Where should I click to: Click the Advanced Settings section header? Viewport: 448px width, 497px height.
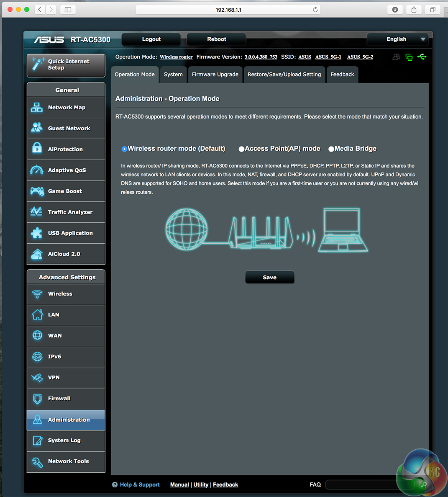pos(66,277)
